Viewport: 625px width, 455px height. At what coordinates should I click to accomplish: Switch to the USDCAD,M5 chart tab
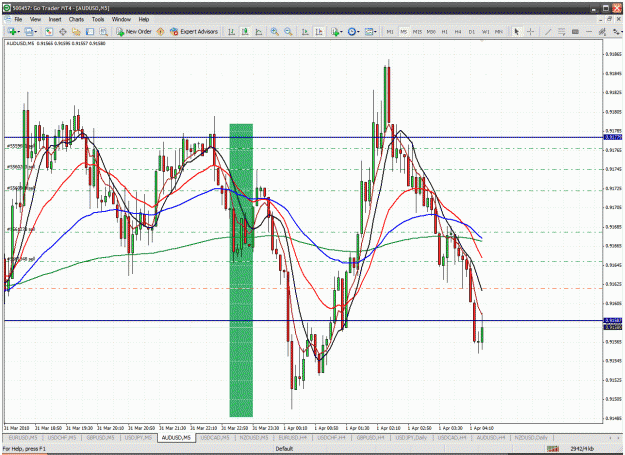214,438
